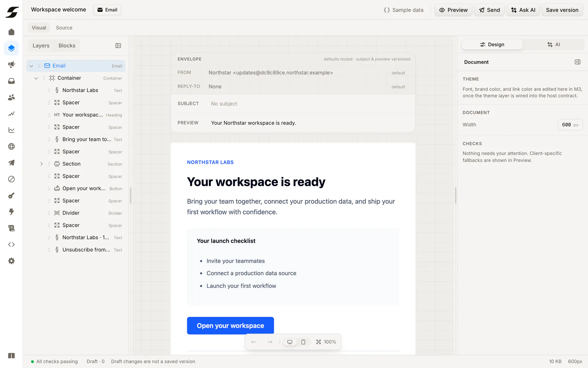Open the megaphone broadcasts sidebar icon

[11, 65]
